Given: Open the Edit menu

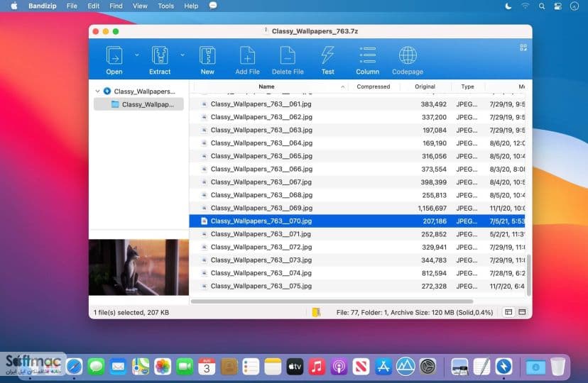Looking at the screenshot, I should tap(93, 6).
